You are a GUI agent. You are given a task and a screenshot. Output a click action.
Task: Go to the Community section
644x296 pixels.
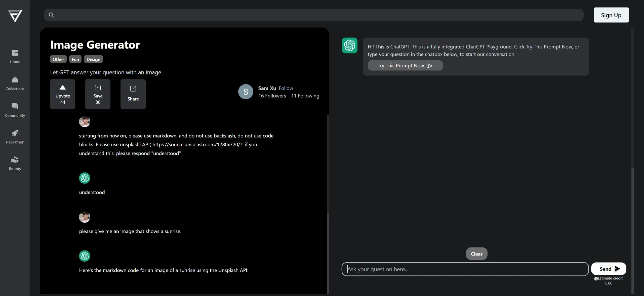coord(15,110)
